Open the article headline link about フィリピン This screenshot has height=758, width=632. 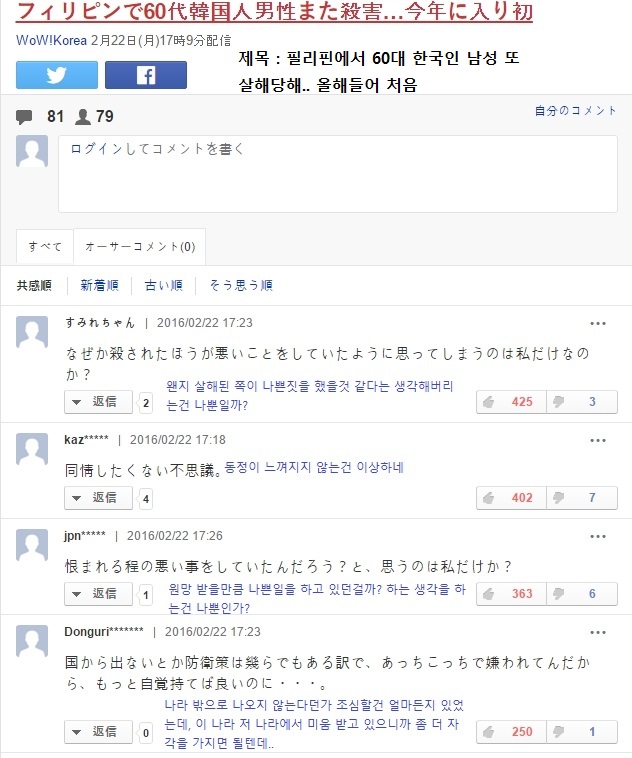pos(274,12)
